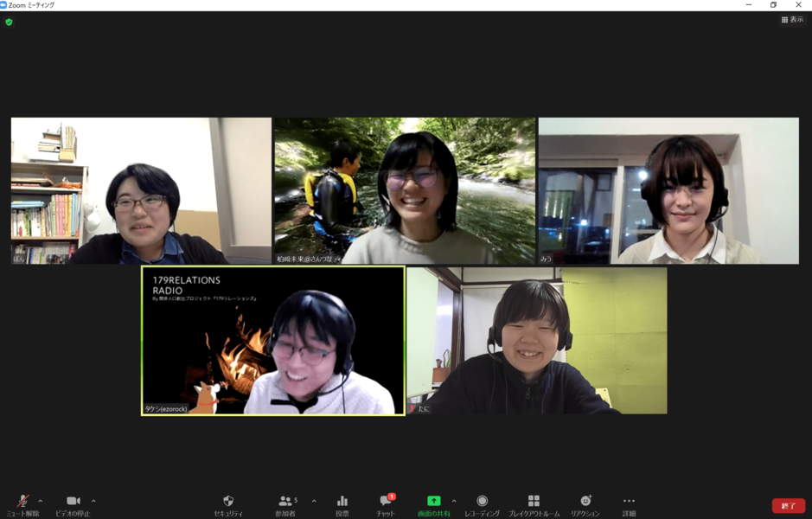Open the リアクション reactions icon
The width and height of the screenshot is (812, 519).
point(585,503)
